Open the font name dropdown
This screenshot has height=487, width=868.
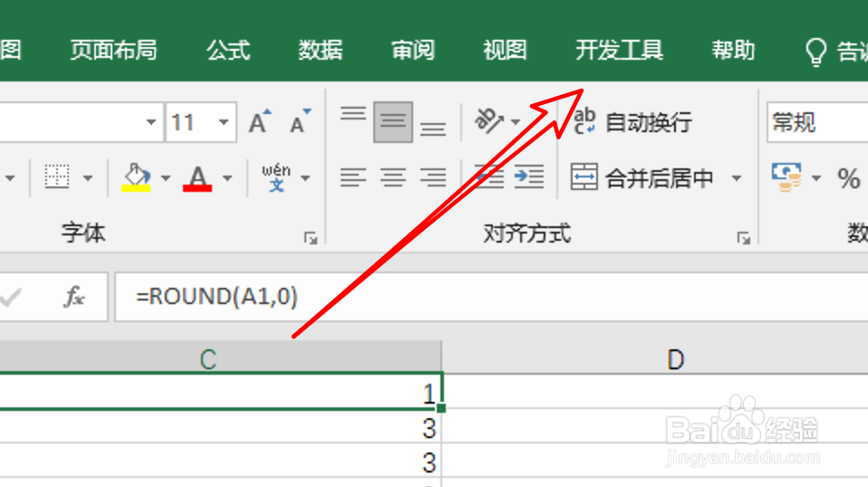(150, 121)
